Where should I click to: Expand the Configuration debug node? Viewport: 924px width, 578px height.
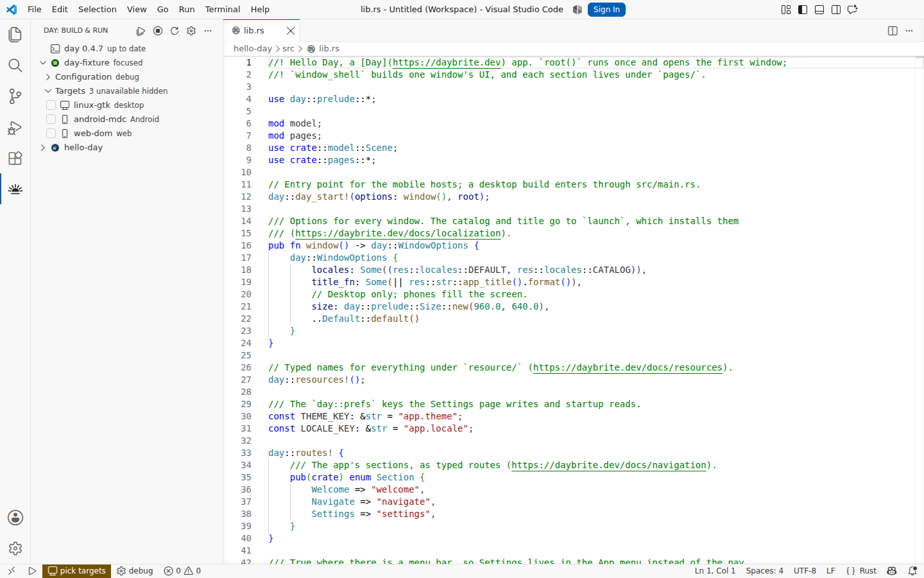pos(48,77)
